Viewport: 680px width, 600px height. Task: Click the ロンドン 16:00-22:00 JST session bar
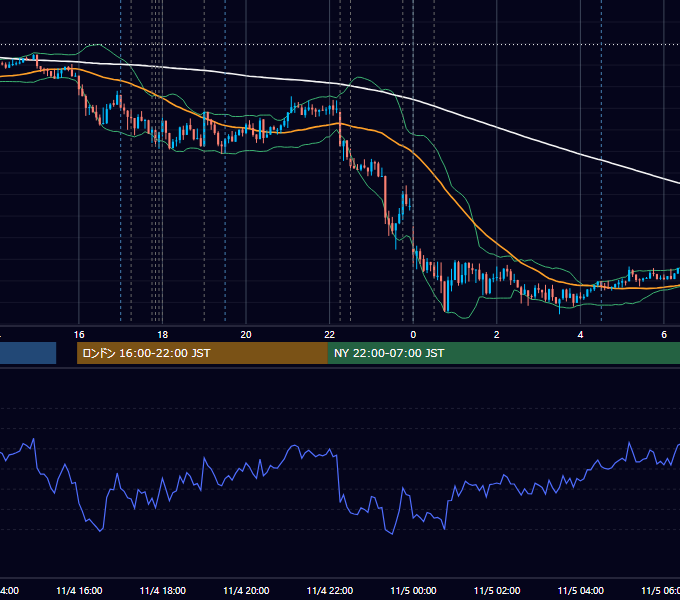click(x=202, y=353)
